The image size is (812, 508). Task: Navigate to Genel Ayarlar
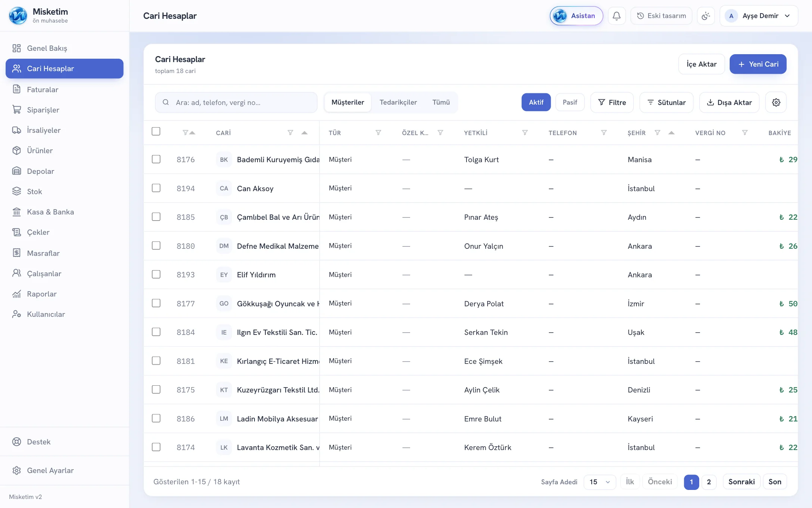pos(64,470)
